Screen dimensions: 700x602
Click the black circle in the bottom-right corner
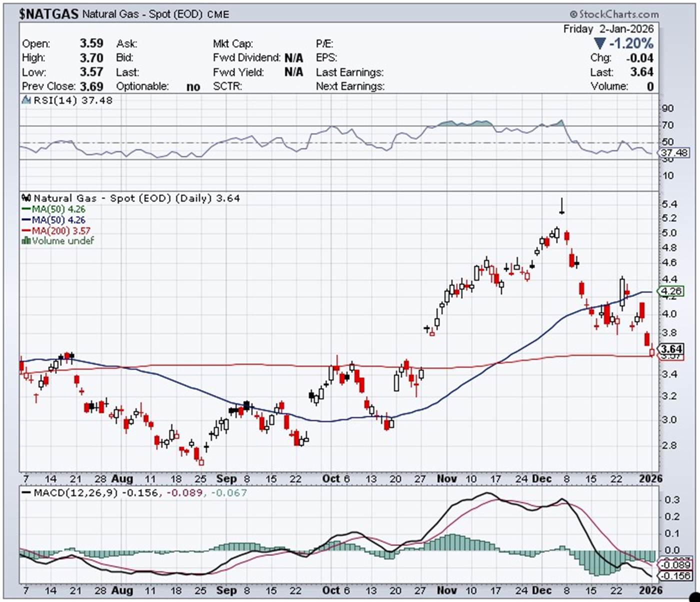tap(695, 596)
